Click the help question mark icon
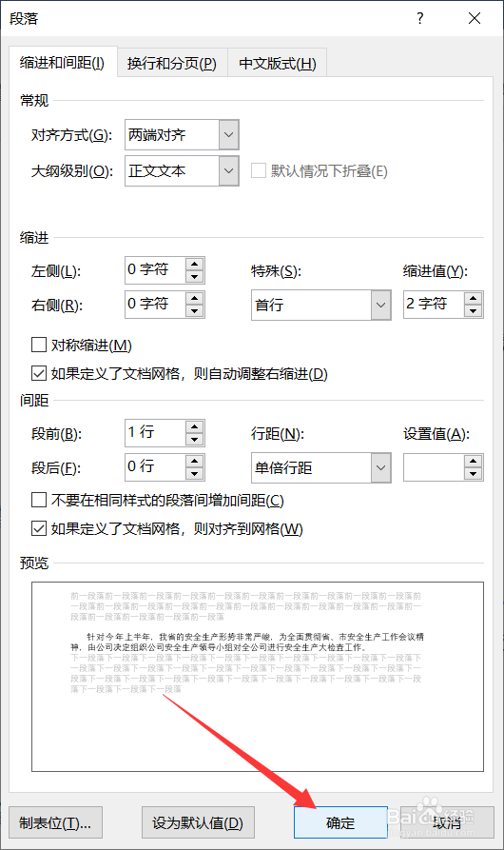This screenshot has height=850, width=504. point(420,18)
